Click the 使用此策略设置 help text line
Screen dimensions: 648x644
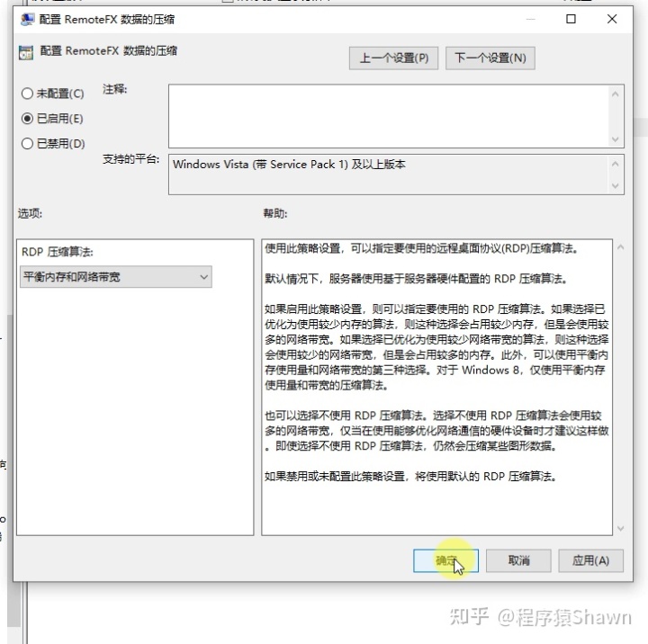pyautogui.click(x=421, y=248)
